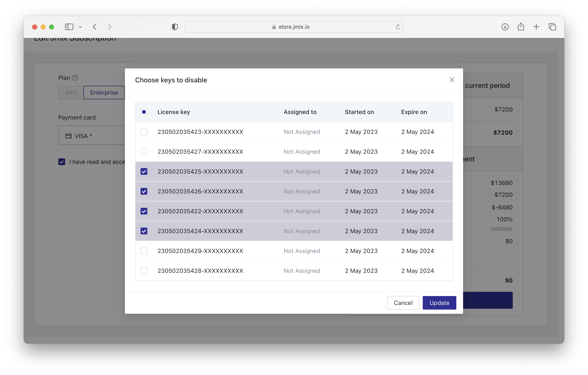The image size is (588, 375).
Task: Toggle checkbox for key 230502035423-XXXXXXXXXX
Action: [143, 131]
